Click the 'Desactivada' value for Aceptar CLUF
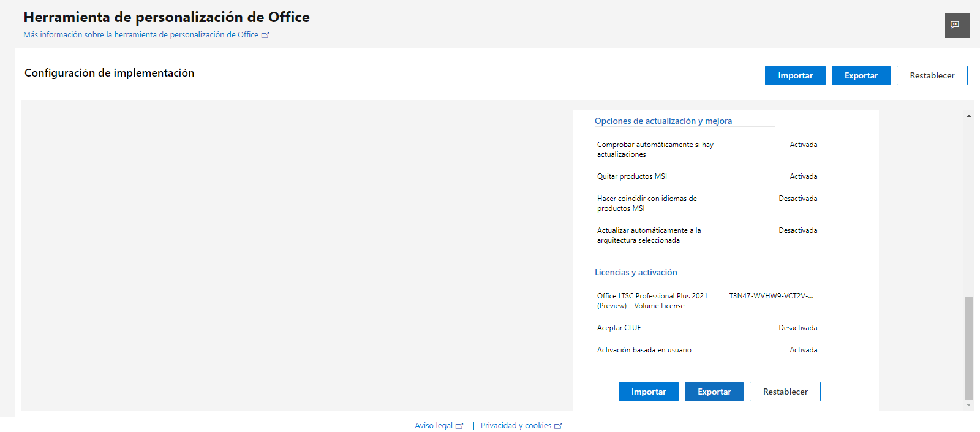This screenshot has width=980, height=432. (x=798, y=328)
